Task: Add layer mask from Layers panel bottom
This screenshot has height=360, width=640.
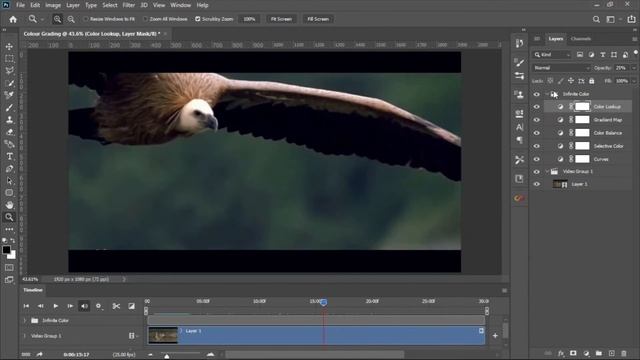Action: pyautogui.click(x=573, y=353)
